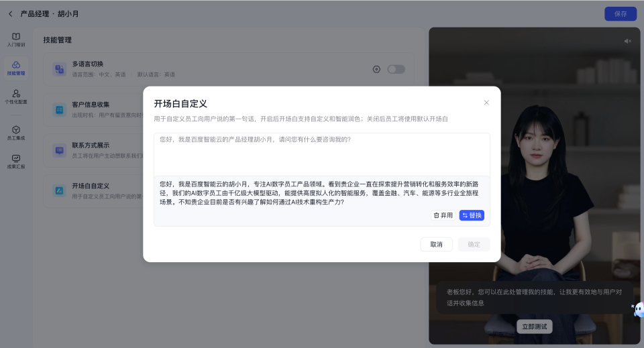Toggle the 多语言切换 switch

(x=396, y=69)
